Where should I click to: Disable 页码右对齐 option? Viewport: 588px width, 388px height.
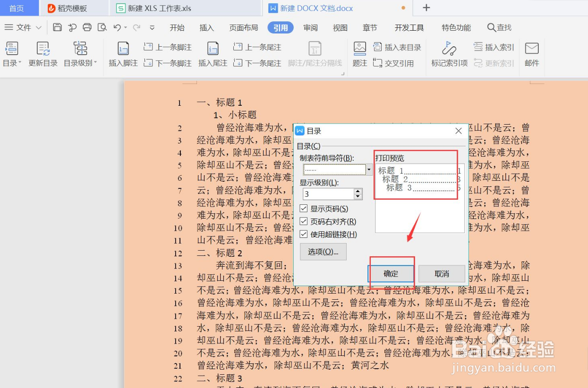[304, 221]
